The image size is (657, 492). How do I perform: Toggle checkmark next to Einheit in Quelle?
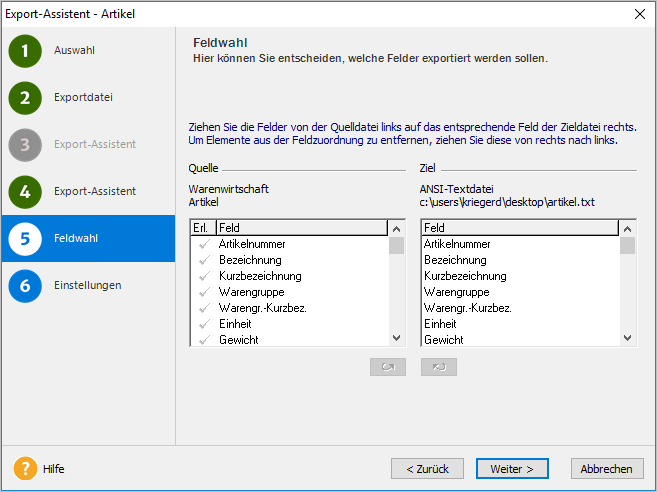[204, 324]
